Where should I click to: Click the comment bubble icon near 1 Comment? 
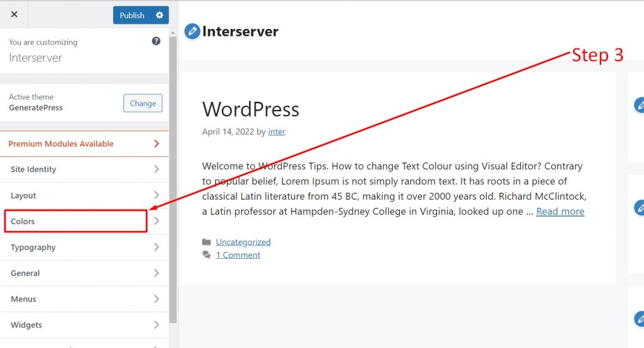point(206,255)
